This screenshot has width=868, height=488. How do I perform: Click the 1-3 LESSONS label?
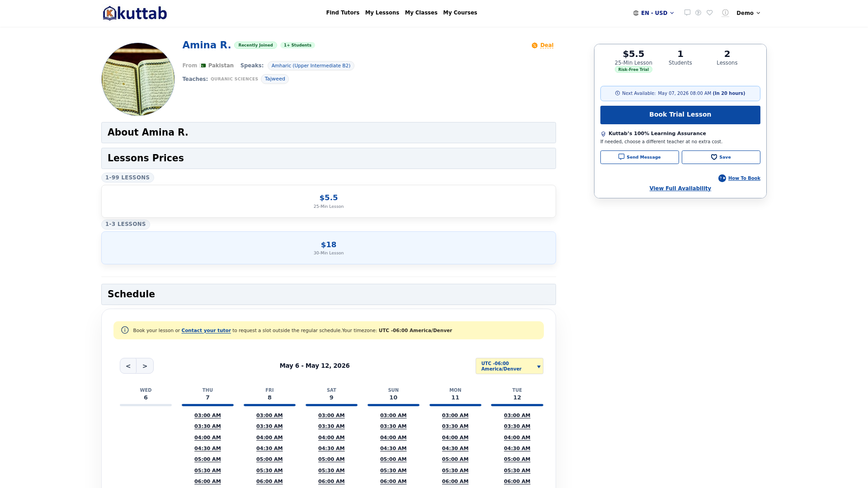click(x=126, y=224)
